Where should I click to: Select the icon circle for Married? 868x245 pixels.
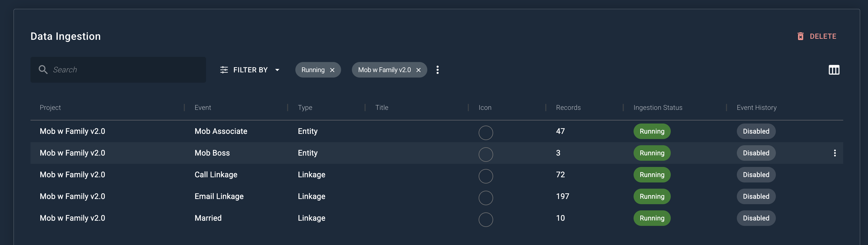coord(486,219)
